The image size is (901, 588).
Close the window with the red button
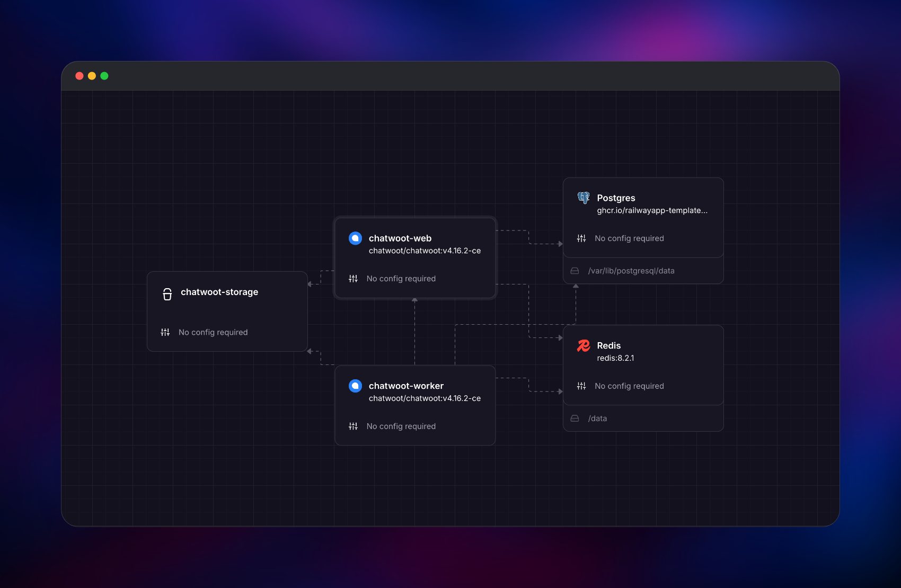tap(79, 76)
